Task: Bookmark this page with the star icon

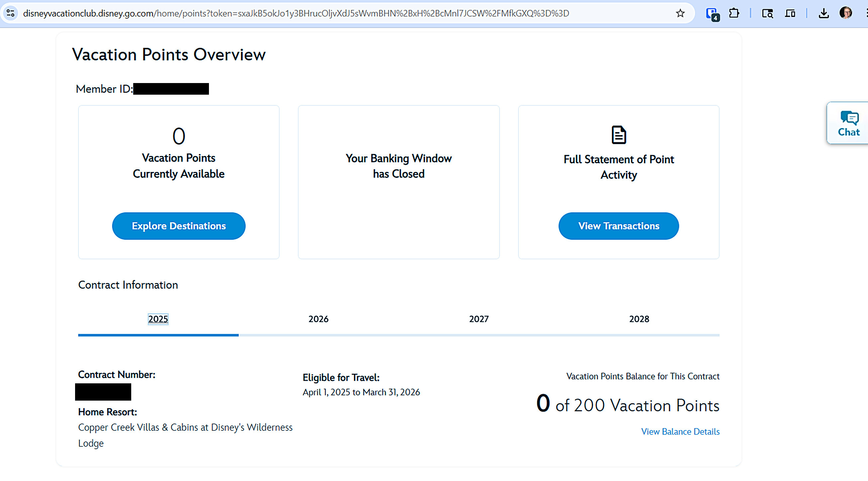Action: (x=680, y=13)
